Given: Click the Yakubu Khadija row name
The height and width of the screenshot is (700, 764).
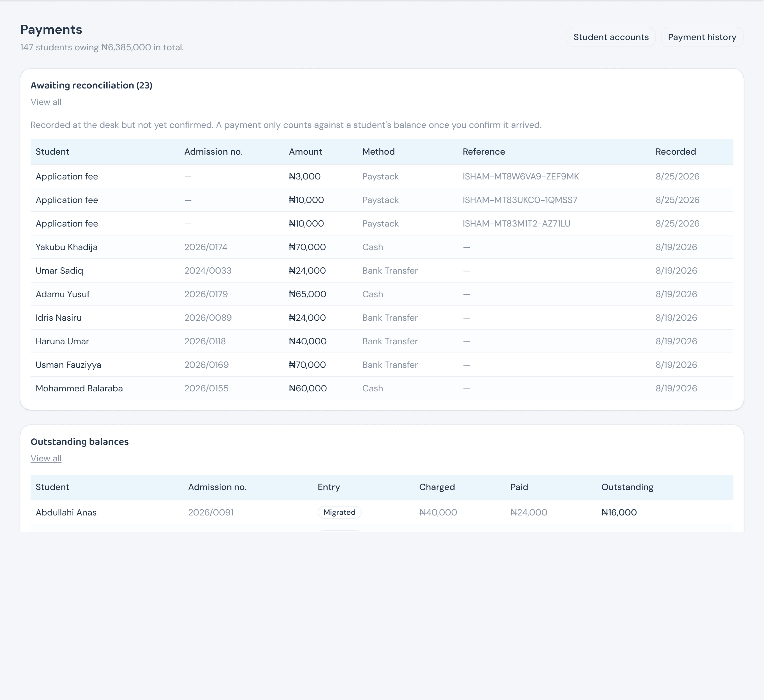Looking at the screenshot, I should tap(67, 247).
